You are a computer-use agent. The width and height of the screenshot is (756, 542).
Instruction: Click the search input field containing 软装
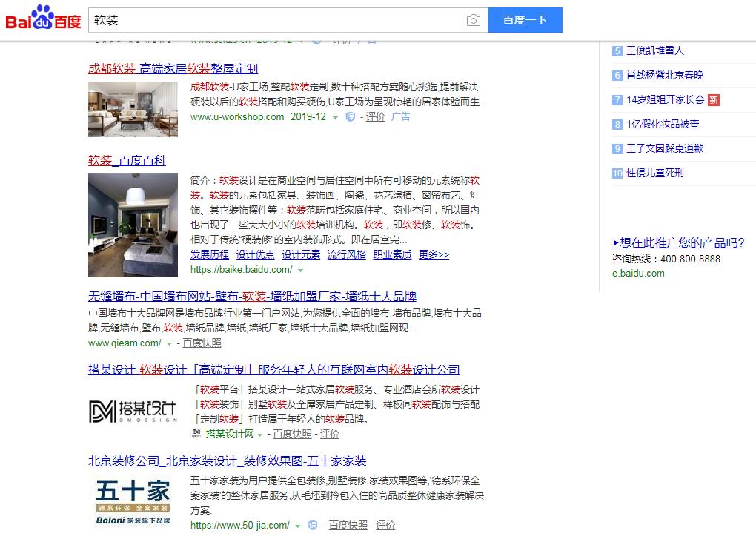[x=277, y=20]
